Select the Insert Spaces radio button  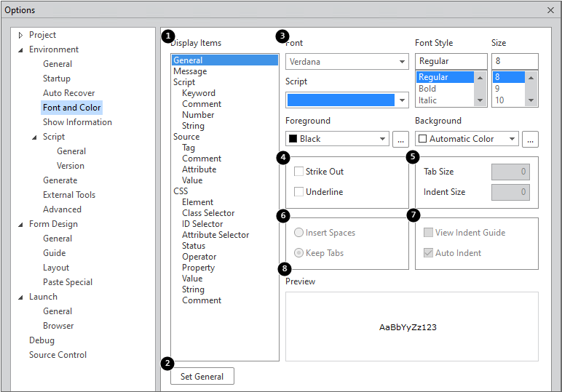point(299,233)
